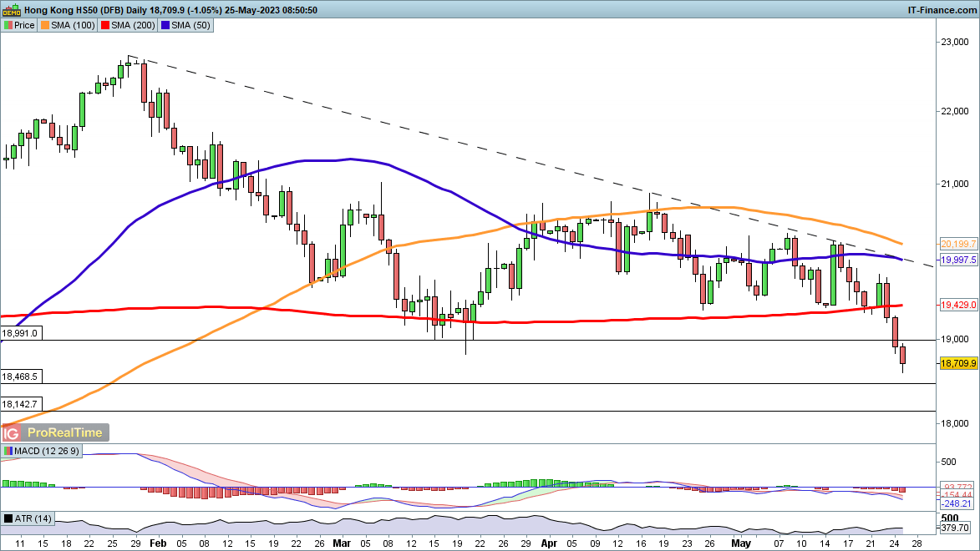The width and height of the screenshot is (980, 551).
Task: Click the 19,000 price axis label
Action: [x=954, y=339]
